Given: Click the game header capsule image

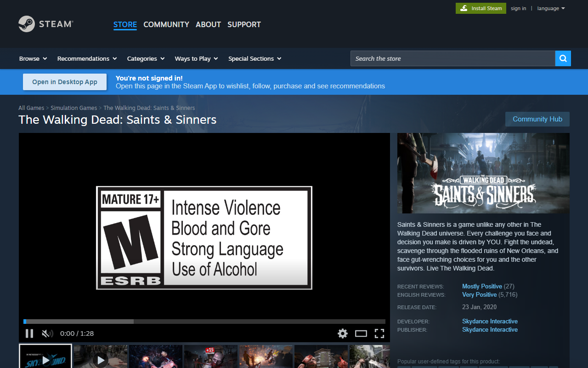Looking at the screenshot, I should (483, 173).
